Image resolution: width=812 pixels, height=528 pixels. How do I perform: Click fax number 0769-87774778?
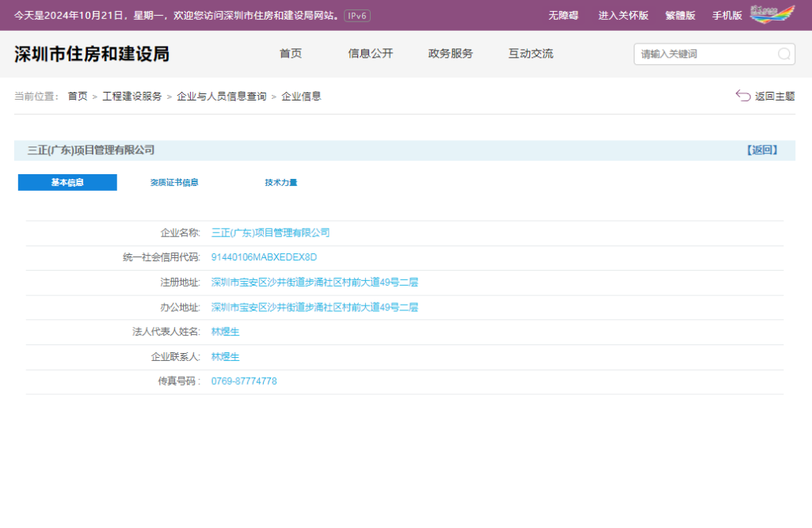244,382
